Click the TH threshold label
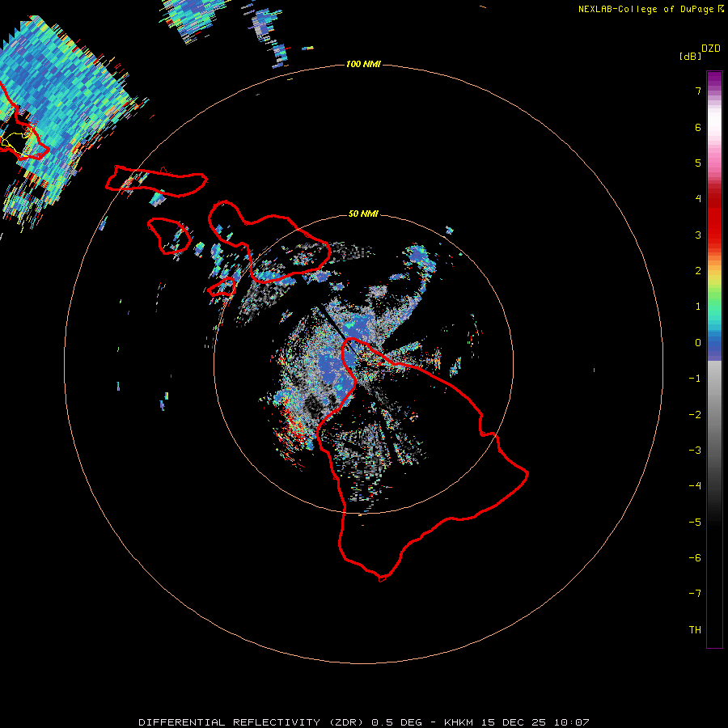Screen dimensions: 728x728 [x=695, y=630]
